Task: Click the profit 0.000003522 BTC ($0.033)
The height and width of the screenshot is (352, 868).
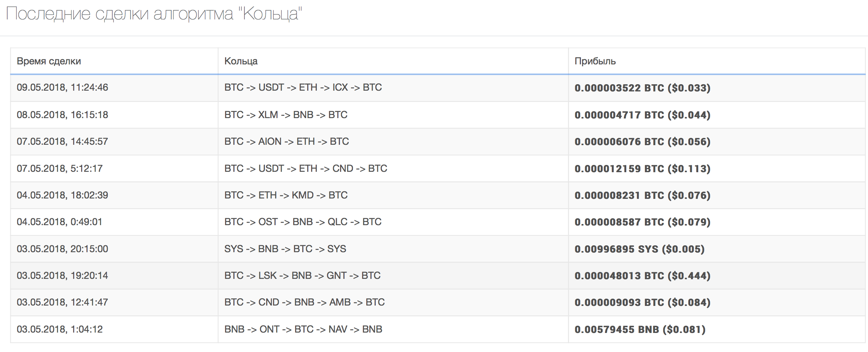Action: pos(643,88)
